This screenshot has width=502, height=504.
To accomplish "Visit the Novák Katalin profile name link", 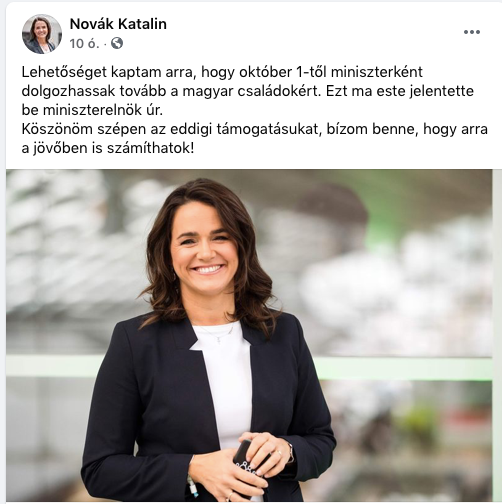I will 118,24.
